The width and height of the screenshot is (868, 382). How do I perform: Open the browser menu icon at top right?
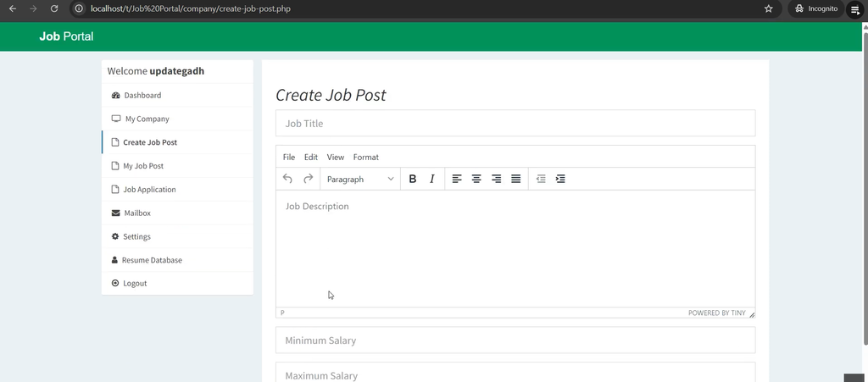pos(854,8)
